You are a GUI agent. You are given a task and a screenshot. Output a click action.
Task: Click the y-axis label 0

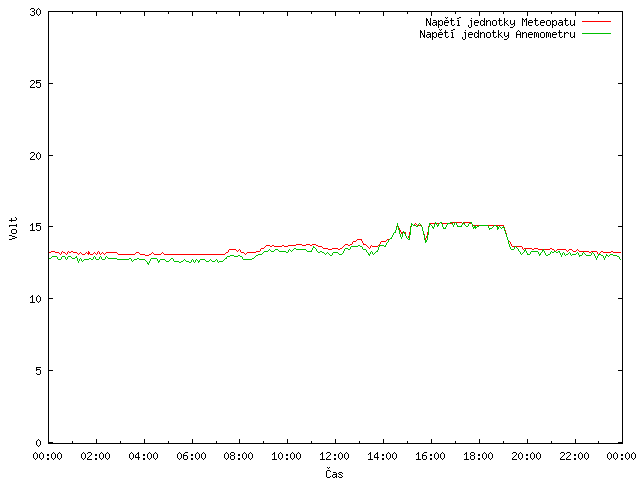[38, 443]
